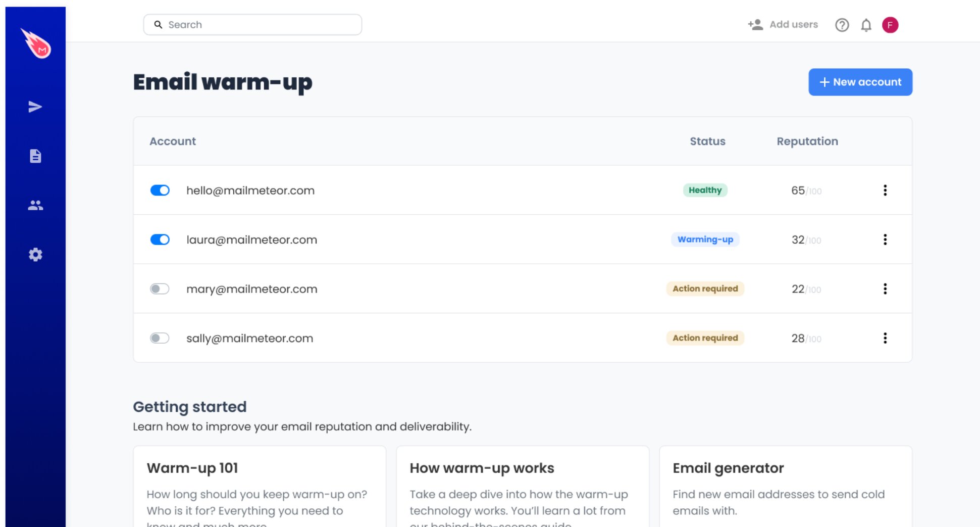
Task: Open the How warm-up works card
Action: click(523, 487)
